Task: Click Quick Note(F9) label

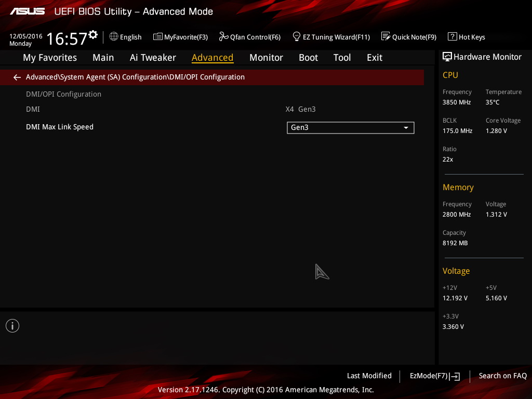Action: (x=414, y=37)
